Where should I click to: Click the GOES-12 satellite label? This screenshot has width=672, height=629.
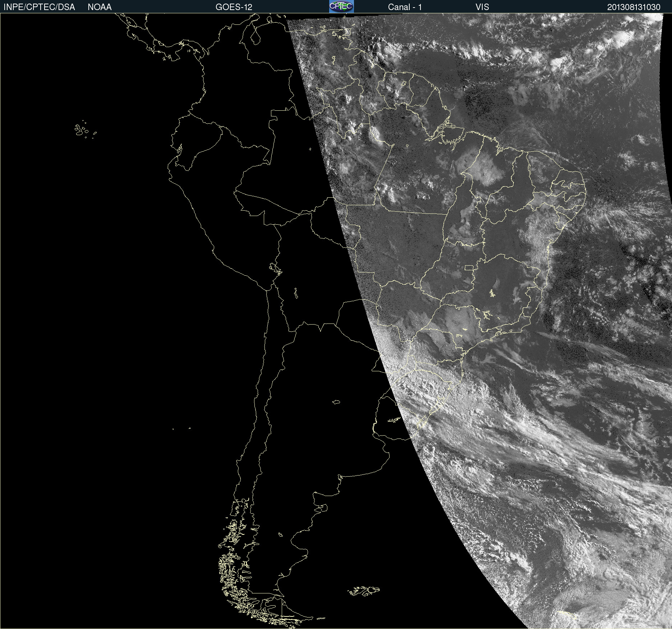[x=234, y=7]
